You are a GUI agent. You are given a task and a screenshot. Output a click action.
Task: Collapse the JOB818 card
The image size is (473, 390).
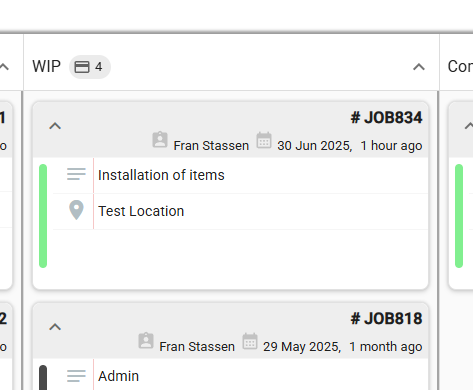pos(55,327)
